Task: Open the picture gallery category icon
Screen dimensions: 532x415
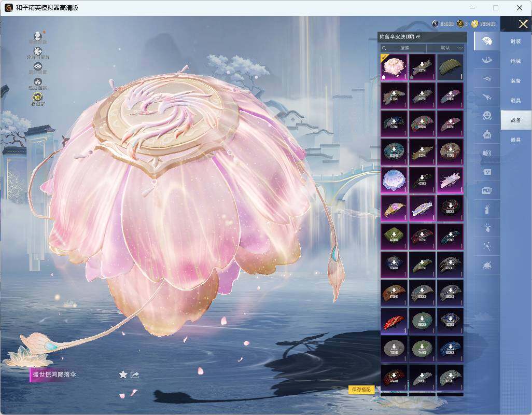Action: tap(487, 191)
